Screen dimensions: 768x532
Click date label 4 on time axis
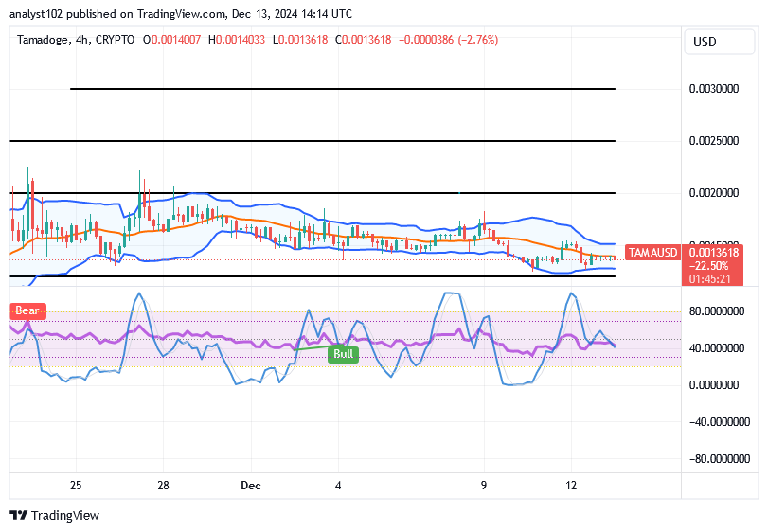tap(338, 486)
